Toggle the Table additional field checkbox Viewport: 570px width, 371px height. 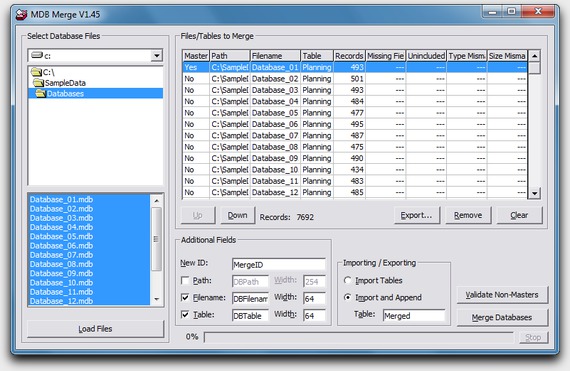(185, 314)
